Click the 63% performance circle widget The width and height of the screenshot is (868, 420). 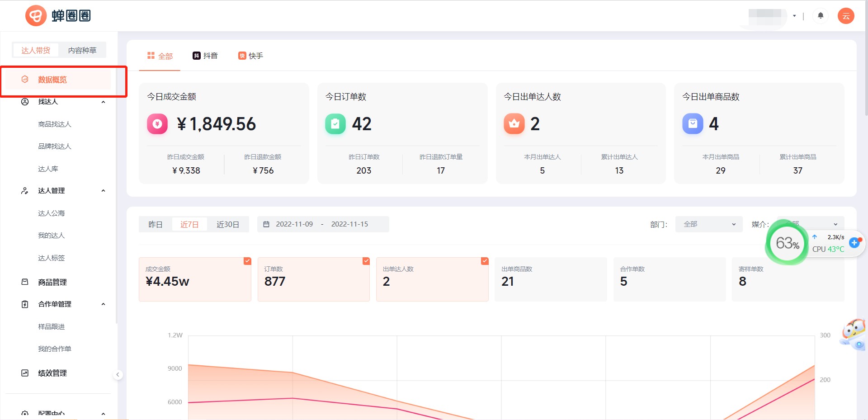tap(787, 243)
